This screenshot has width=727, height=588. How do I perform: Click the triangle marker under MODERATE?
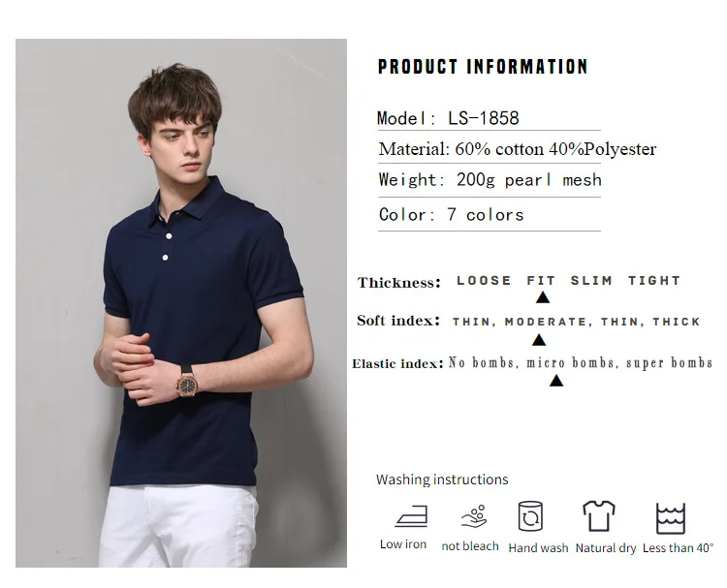539,340
